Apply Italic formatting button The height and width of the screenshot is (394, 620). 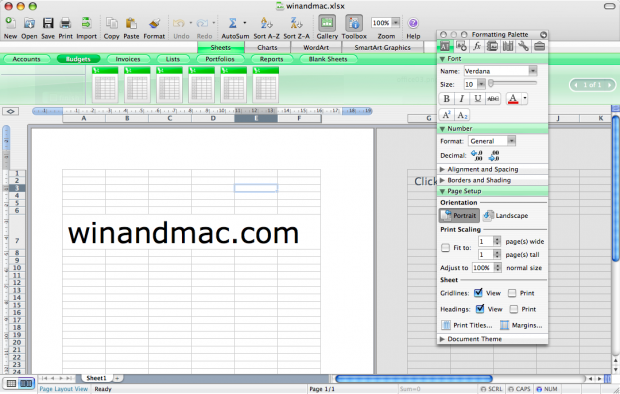coord(461,98)
